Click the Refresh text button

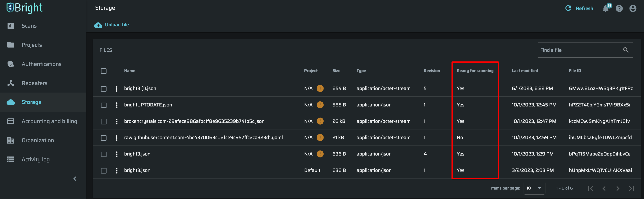pyautogui.click(x=584, y=9)
